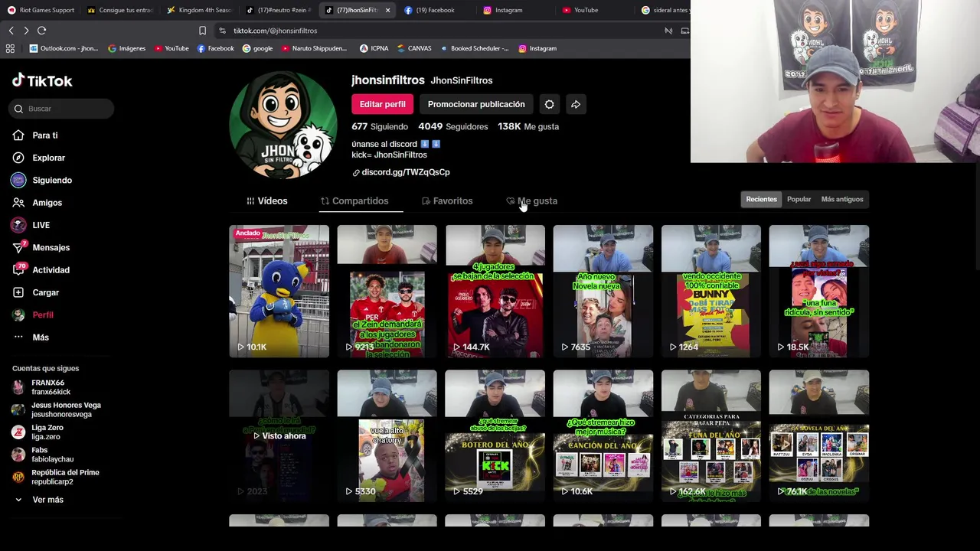Image resolution: width=980 pixels, height=551 pixels.
Task: Open the TikTok logo home link
Action: [42, 80]
